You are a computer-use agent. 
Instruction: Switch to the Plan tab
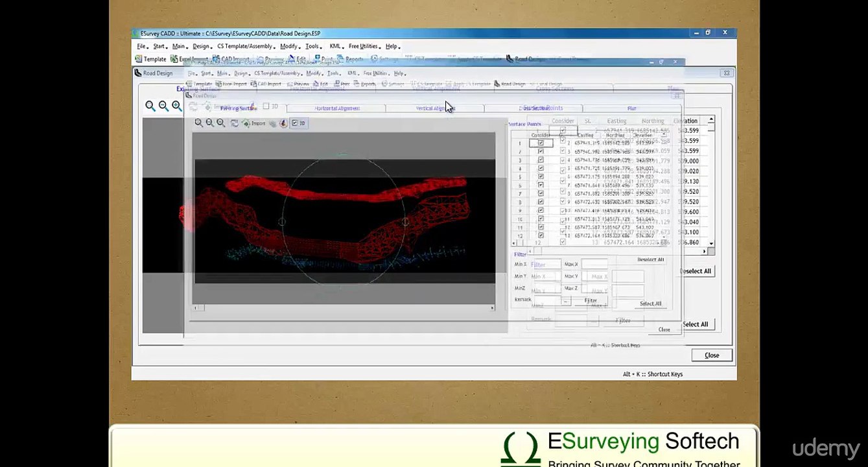(x=631, y=108)
